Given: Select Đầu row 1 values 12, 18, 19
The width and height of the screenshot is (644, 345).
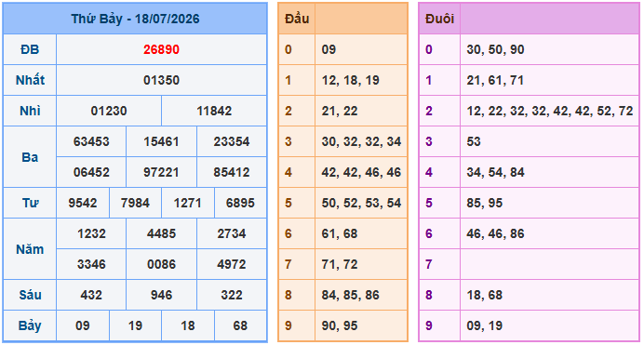Looking at the screenshot, I should 350,80.
